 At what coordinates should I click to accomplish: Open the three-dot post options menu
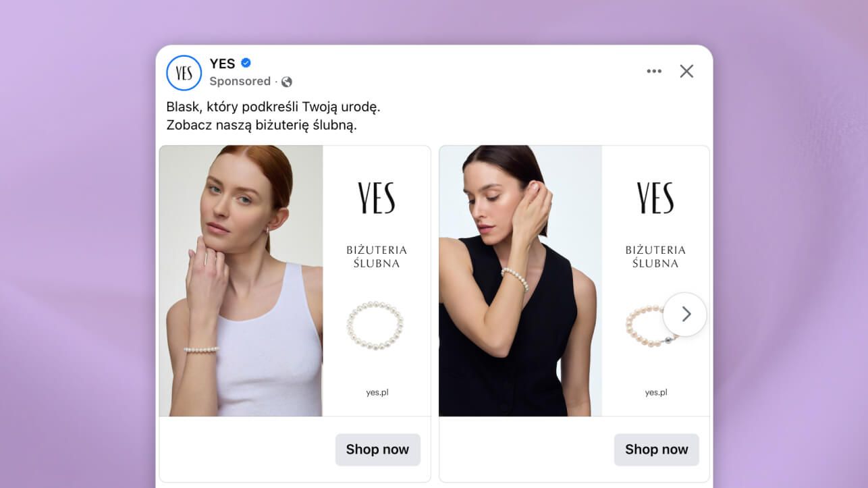pyautogui.click(x=653, y=72)
